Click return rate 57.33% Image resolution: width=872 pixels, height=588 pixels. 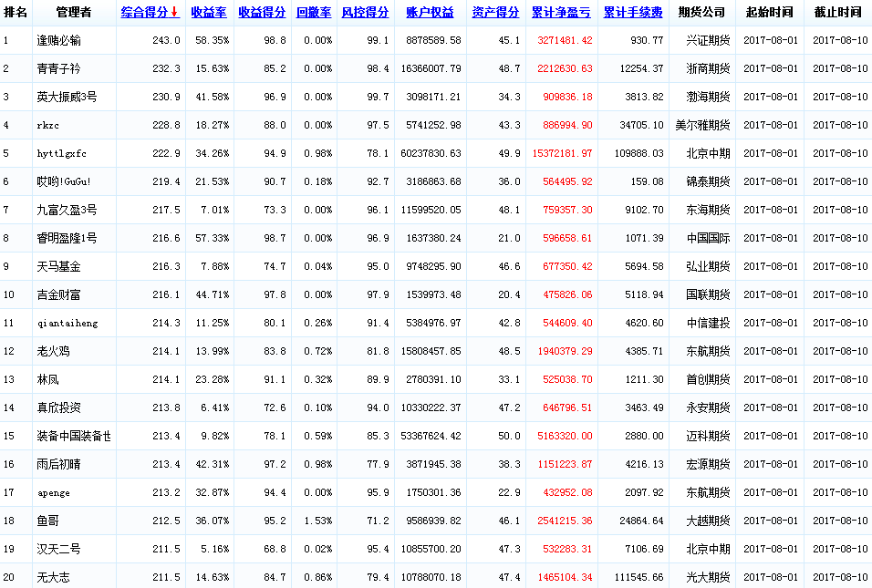click(213, 239)
